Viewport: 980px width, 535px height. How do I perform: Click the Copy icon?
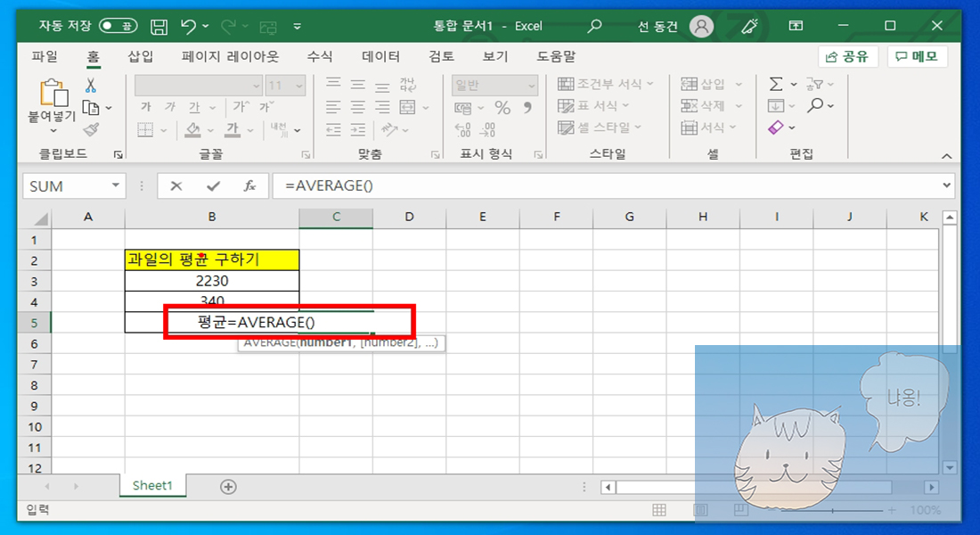(x=91, y=108)
